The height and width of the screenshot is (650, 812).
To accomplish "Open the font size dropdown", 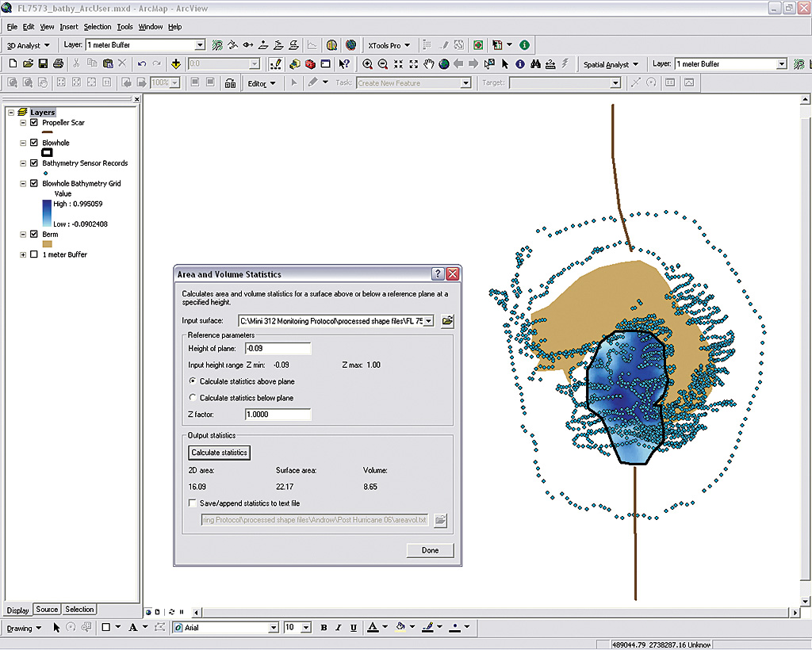I will 307,628.
